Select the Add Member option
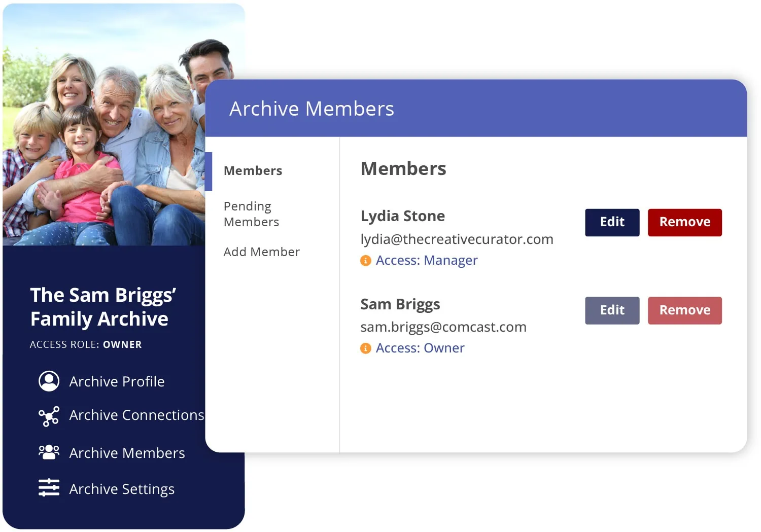761x532 pixels. tap(262, 252)
